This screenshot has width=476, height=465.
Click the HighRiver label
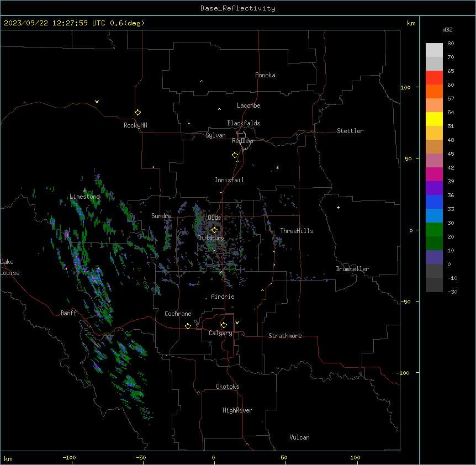[x=237, y=410]
